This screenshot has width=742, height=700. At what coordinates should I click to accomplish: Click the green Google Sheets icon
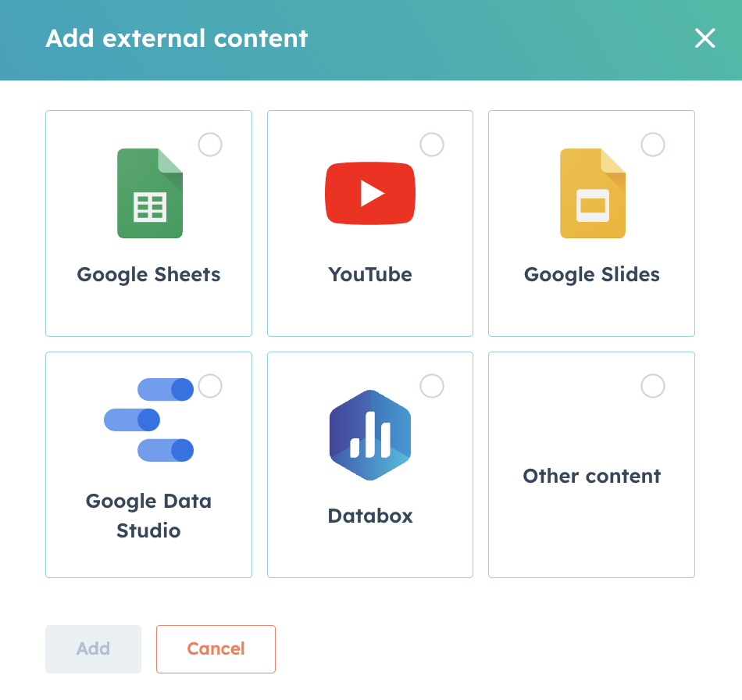tap(150, 193)
